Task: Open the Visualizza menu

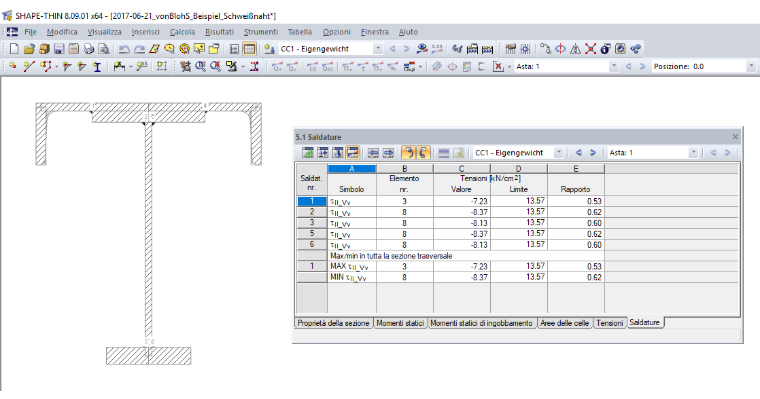Action: click(x=104, y=32)
